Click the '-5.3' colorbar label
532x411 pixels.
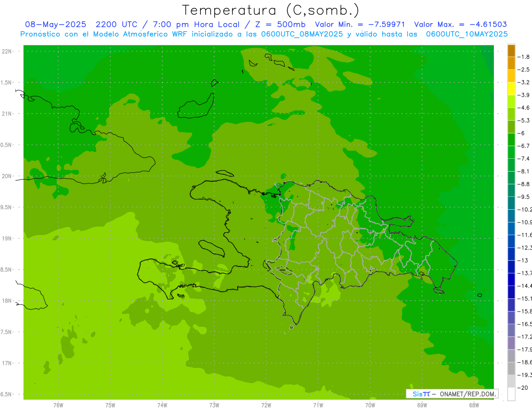tap(524, 121)
